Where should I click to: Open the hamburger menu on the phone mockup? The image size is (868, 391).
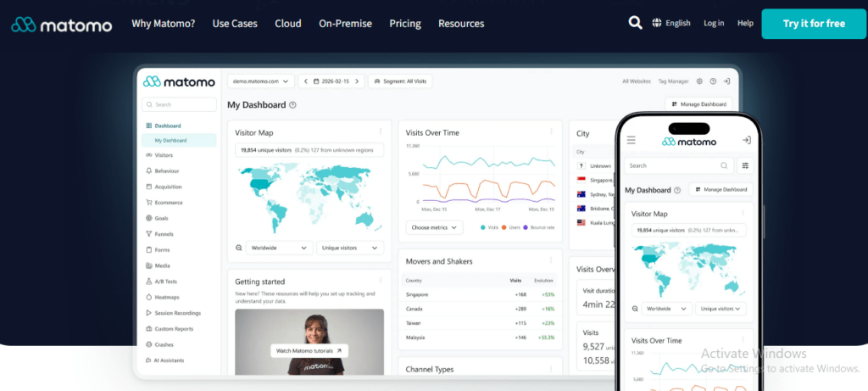click(x=631, y=141)
